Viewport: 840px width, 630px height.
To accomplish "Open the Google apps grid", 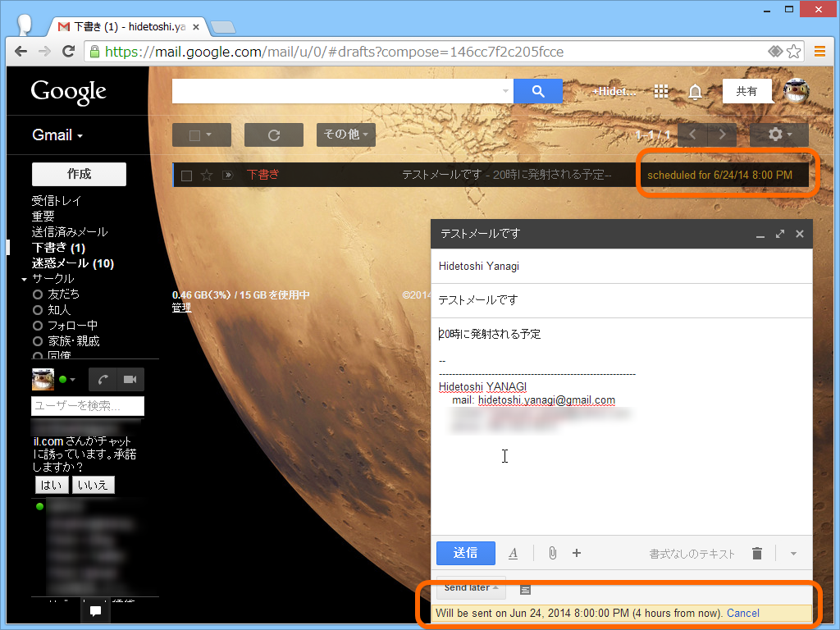I will click(661, 92).
